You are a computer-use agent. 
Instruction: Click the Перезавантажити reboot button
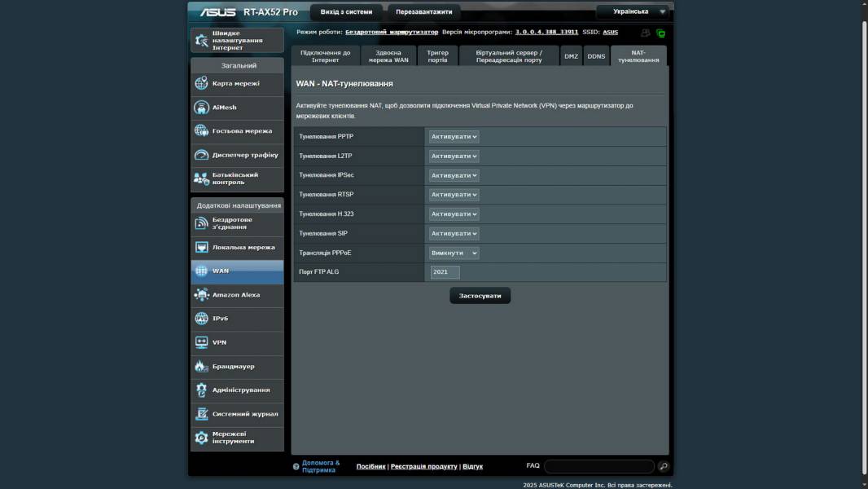pyautogui.click(x=423, y=12)
